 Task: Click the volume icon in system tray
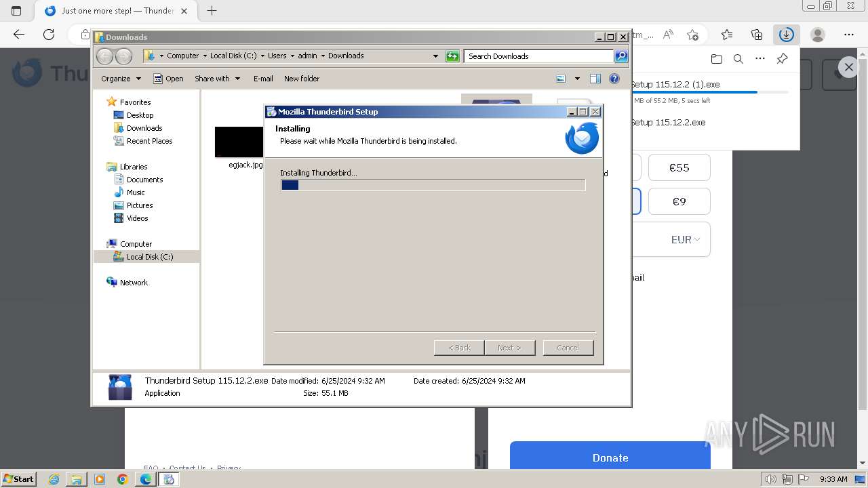pyautogui.click(x=770, y=479)
